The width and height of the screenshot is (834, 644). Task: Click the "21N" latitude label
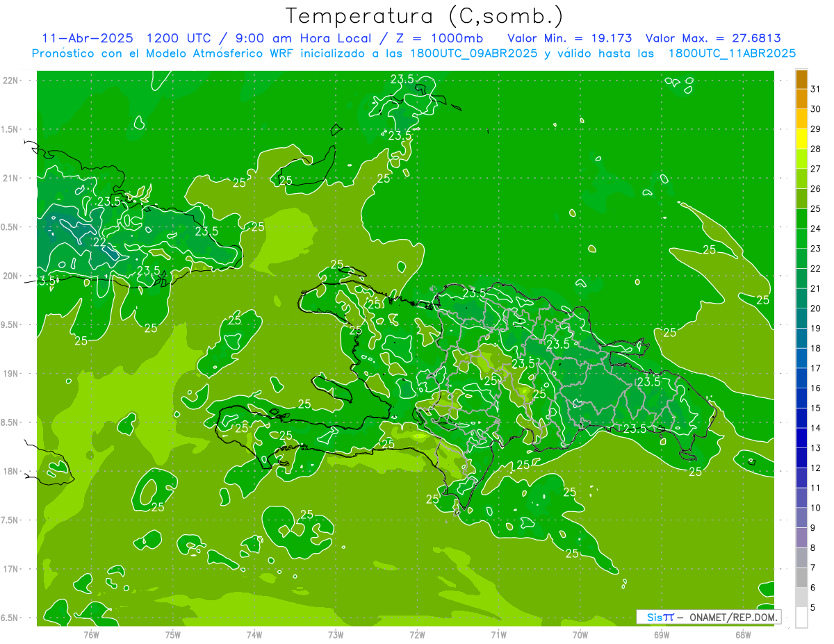click(11, 179)
